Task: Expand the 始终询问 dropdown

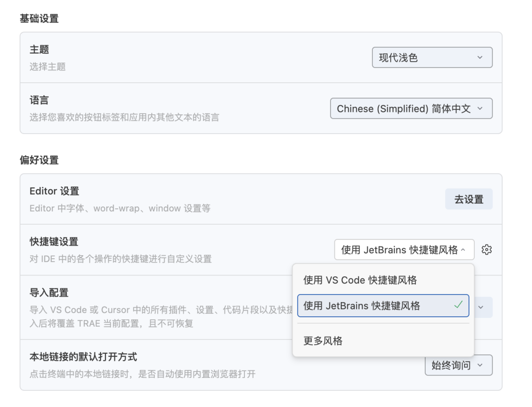Action: [x=458, y=365]
